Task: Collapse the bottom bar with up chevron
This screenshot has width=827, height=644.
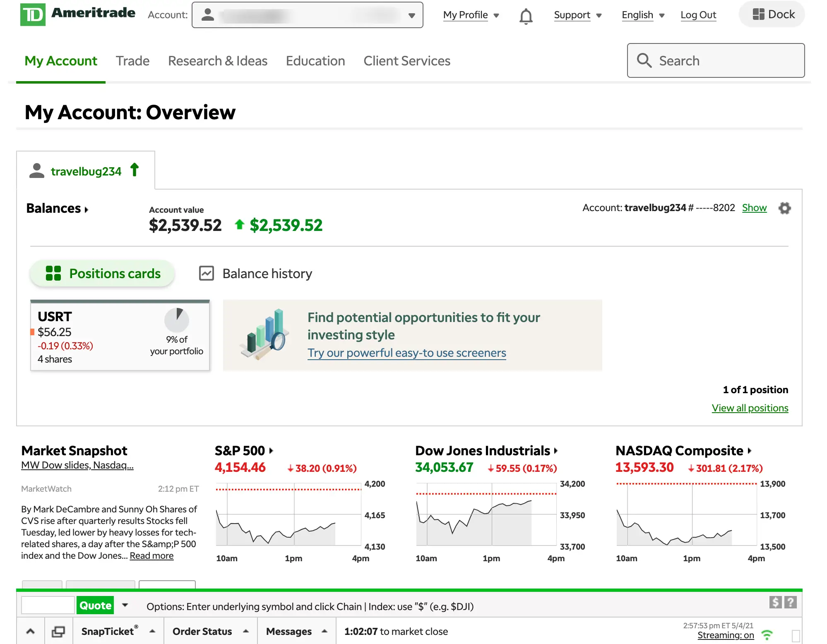Action: 30,631
